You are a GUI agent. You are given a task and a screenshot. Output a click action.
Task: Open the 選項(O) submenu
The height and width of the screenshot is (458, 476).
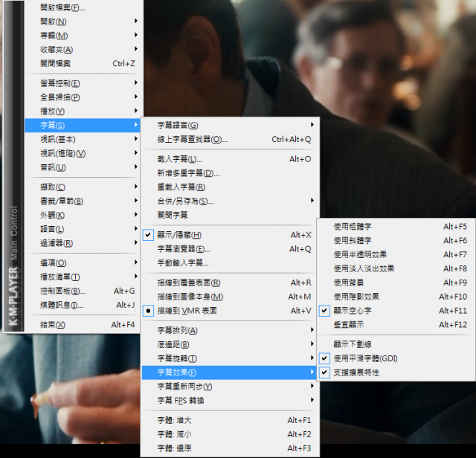82,262
